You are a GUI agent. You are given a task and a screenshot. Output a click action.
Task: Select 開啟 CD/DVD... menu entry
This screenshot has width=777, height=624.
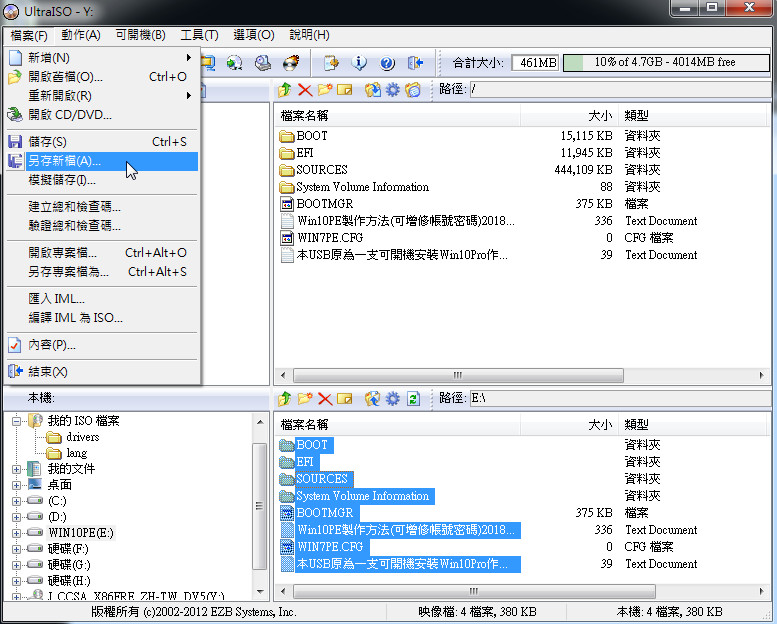pos(102,115)
